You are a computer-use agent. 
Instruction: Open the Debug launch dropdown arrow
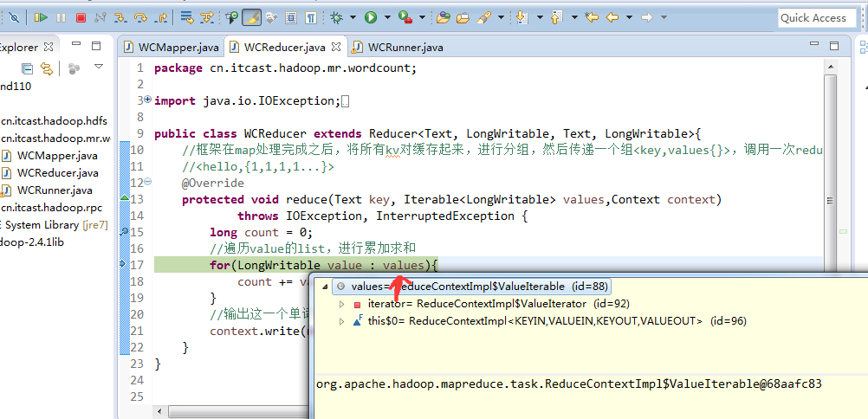click(353, 17)
